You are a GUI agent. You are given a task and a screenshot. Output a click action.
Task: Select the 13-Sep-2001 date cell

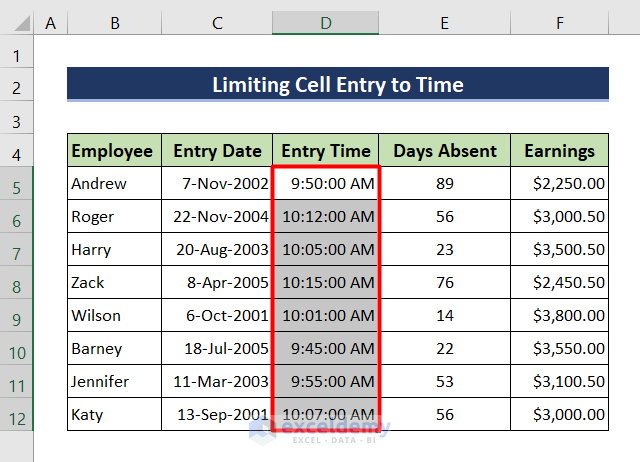pos(217,415)
